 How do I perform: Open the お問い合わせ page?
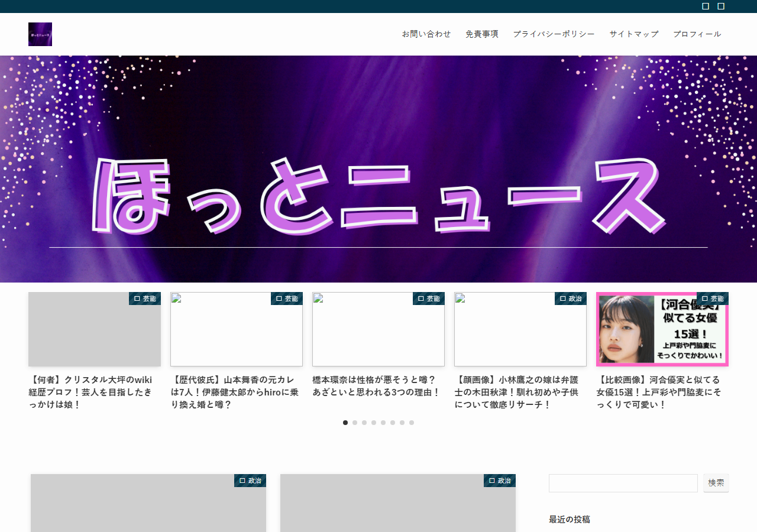(426, 34)
